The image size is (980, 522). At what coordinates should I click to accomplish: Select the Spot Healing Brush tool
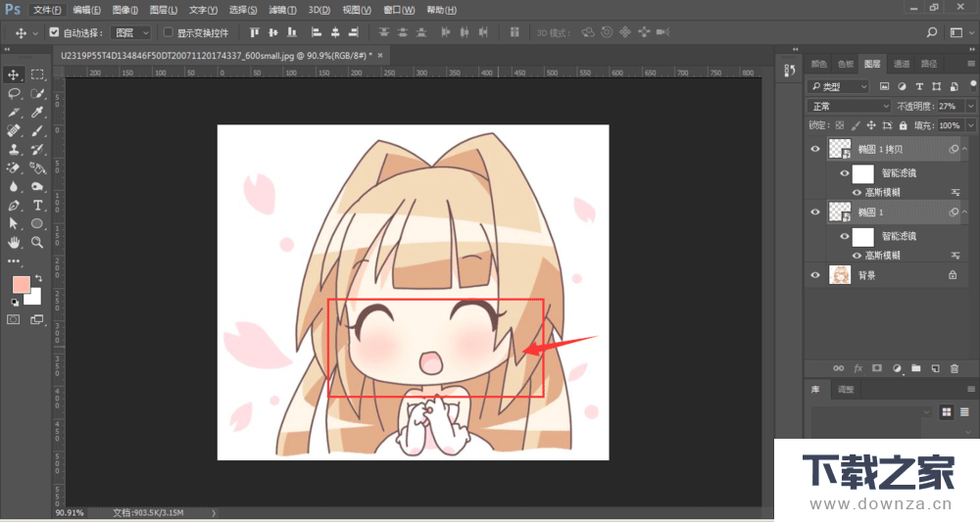click(13, 131)
